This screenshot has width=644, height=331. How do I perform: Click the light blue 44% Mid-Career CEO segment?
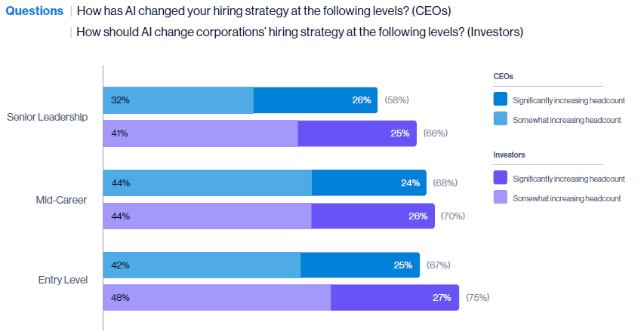point(207,182)
